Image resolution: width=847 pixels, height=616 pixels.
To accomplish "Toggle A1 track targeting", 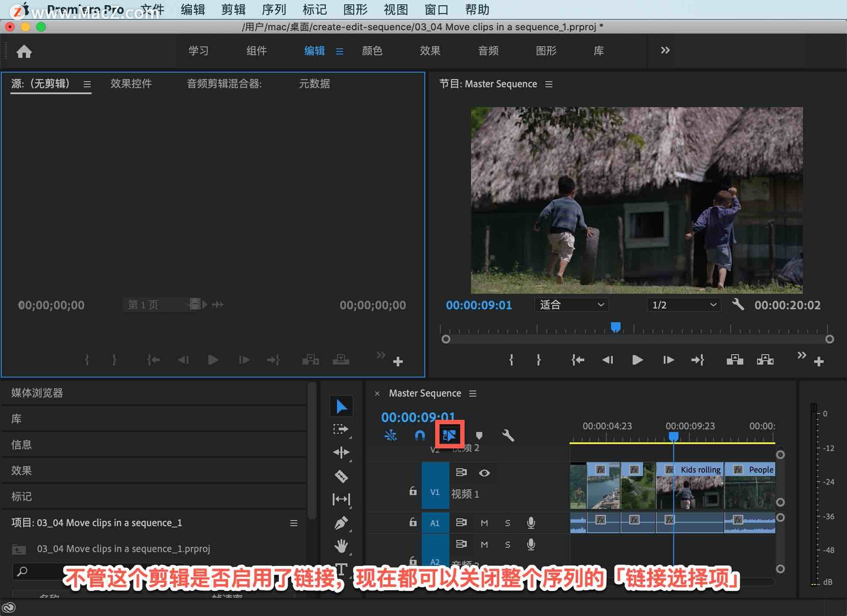I will pyautogui.click(x=435, y=523).
